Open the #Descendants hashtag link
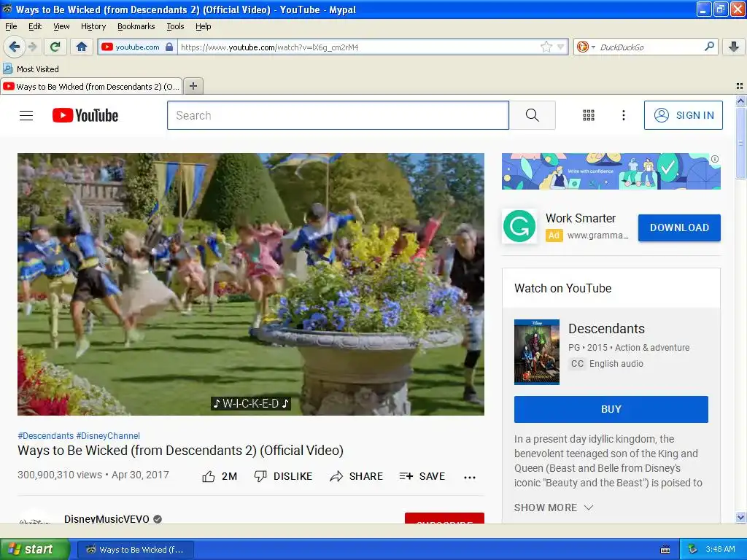The height and width of the screenshot is (560, 747). click(x=46, y=436)
